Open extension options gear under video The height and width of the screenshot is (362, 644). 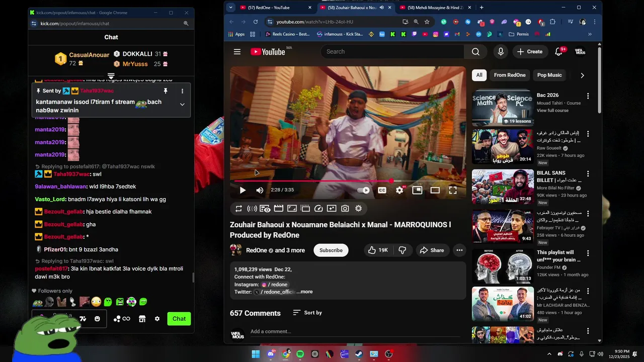[x=358, y=208]
